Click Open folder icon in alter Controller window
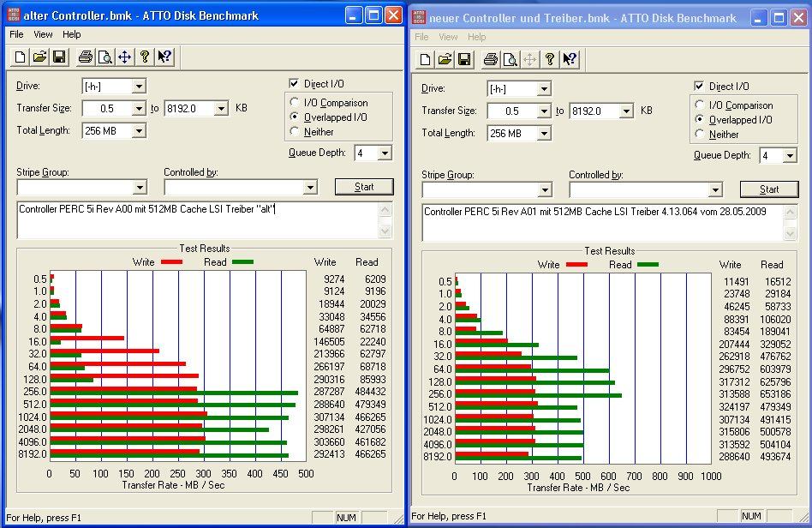812x528 pixels. tap(40, 57)
